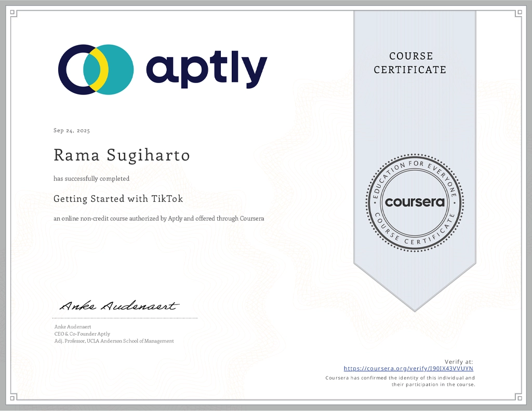532x411 pixels.
Task: Click the date Sep 24, 2025
Action: 72,131
